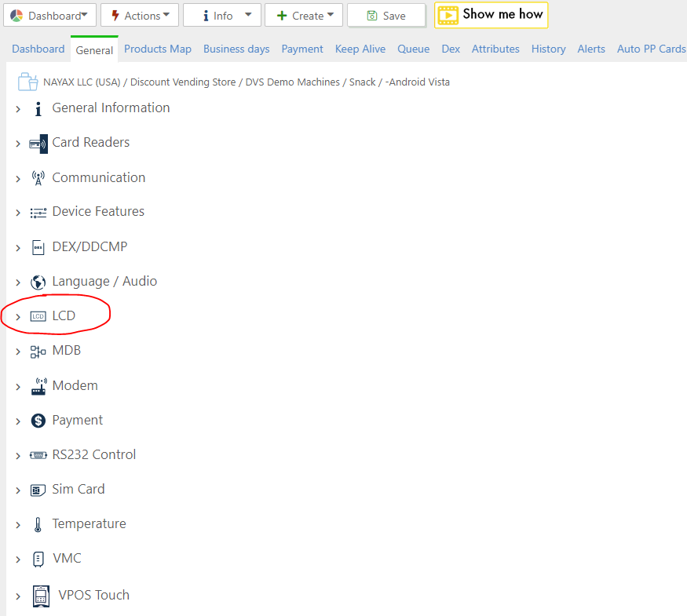The image size is (687, 616).
Task: Open the RS232 Control tree item
Action: [x=93, y=455]
